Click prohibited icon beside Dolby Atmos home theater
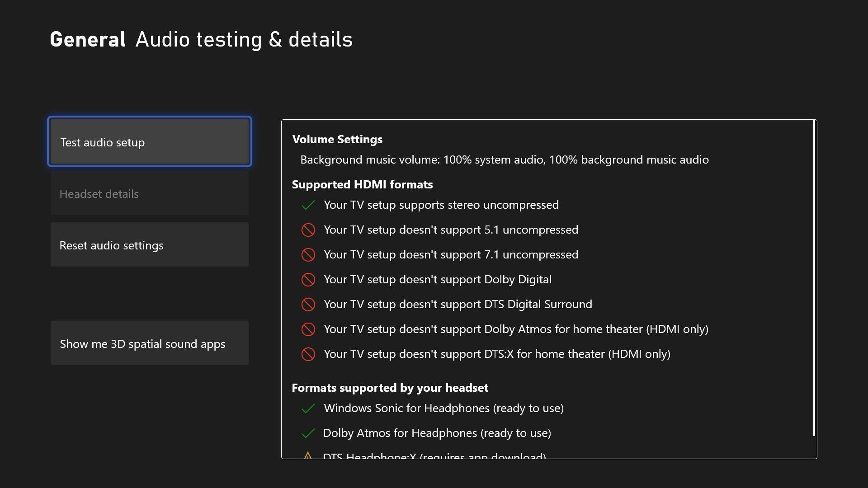The height and width of the screenshot is (488, 868). pos(308,329)
